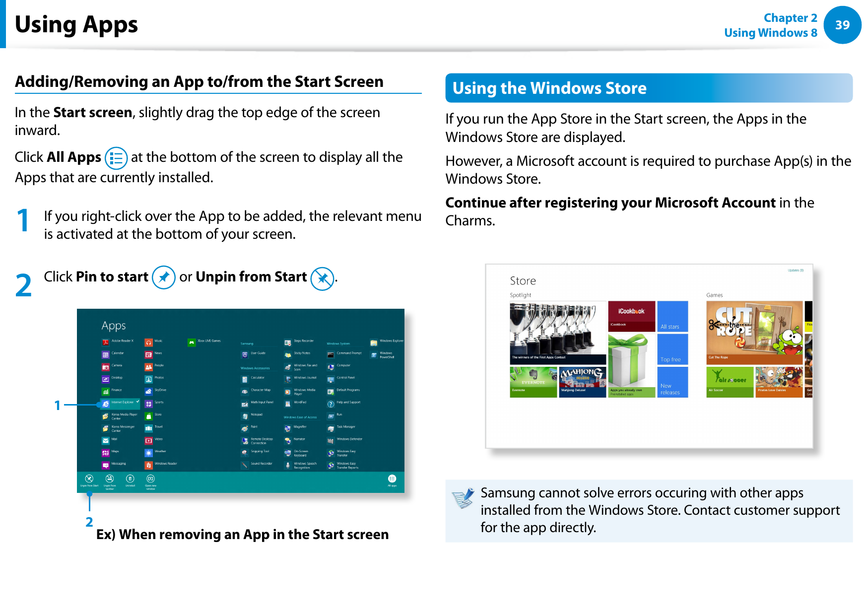This screenshot has width=868, height=616.
Task: Open the Finance app
Action: tap(112, 391)
